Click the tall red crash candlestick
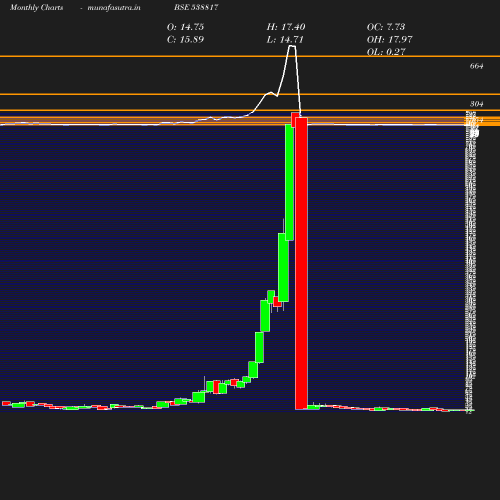This screenshot has height=500, width=500. 301,263
